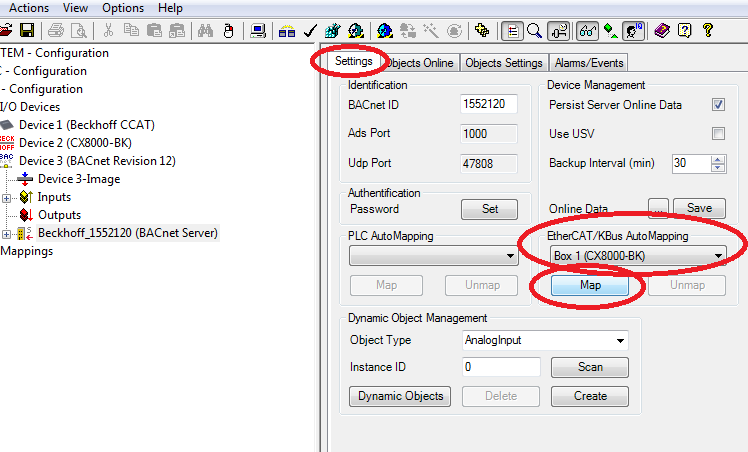Click the Cut scissors icon
The image size is (748, 452).
108,31
